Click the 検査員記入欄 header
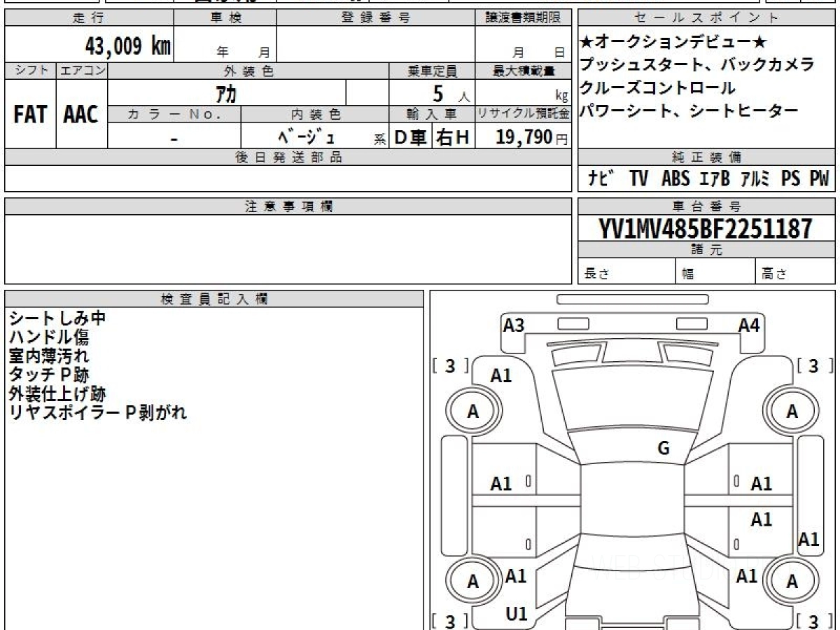The image size is (840, 630). 214,298
